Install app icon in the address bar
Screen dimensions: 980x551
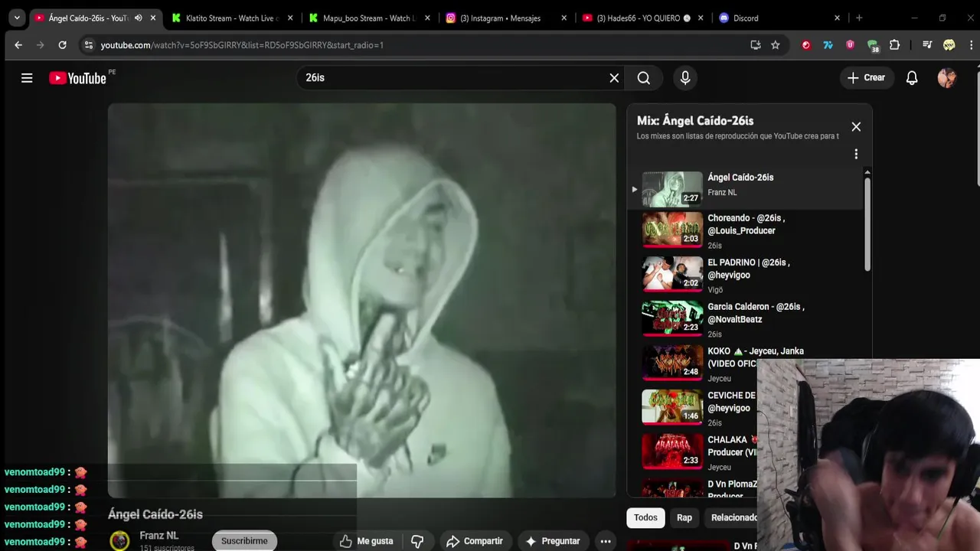click(756, 45)
